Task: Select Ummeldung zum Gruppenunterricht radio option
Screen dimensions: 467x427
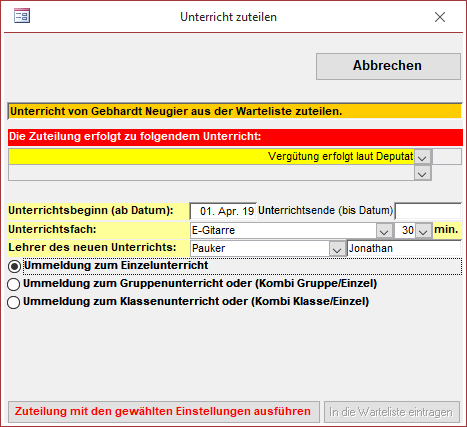Action: tap(14, 284)
